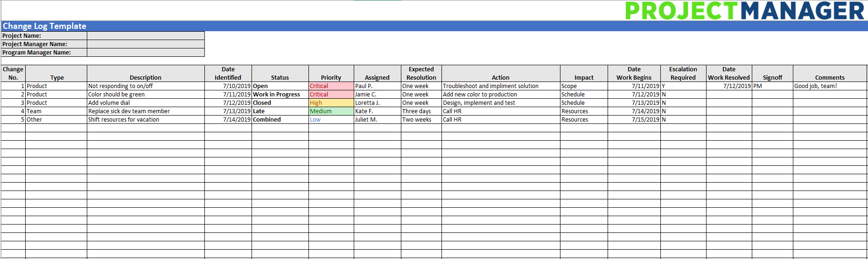This screenshot has width=868, height=259.
Task: Select the Description column header
Action: (146, 74)
